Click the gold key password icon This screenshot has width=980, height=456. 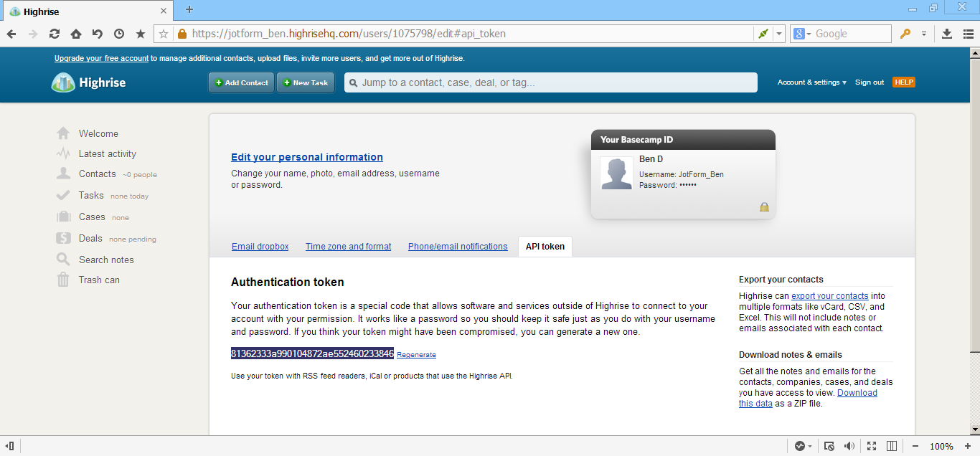(905, 34)
